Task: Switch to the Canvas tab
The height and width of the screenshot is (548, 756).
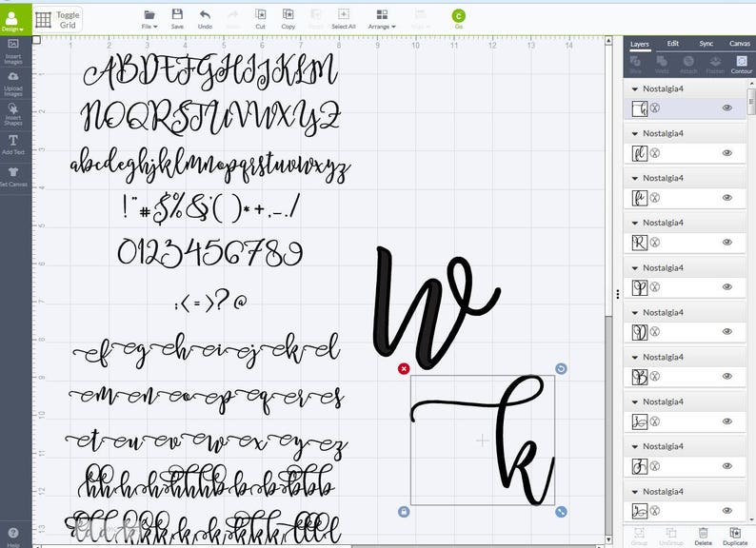Action: tap(740, 44)
